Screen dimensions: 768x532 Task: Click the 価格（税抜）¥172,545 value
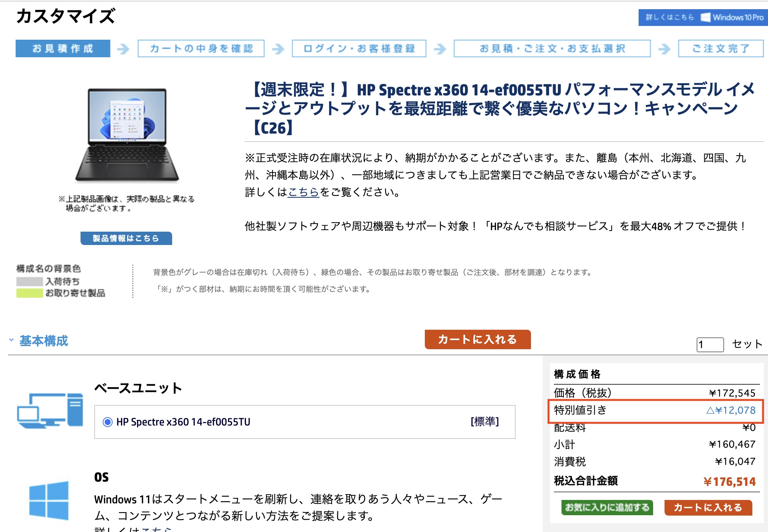click(x=732, y=393)
